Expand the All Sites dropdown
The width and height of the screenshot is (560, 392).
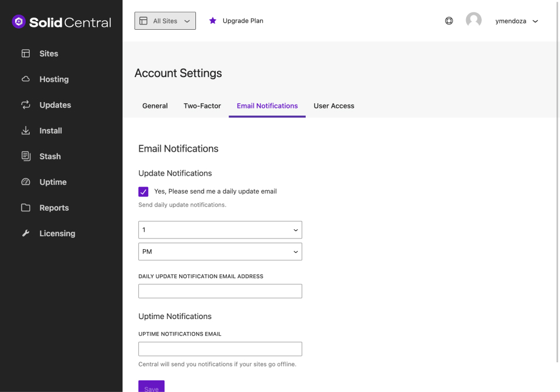[165, 21]
